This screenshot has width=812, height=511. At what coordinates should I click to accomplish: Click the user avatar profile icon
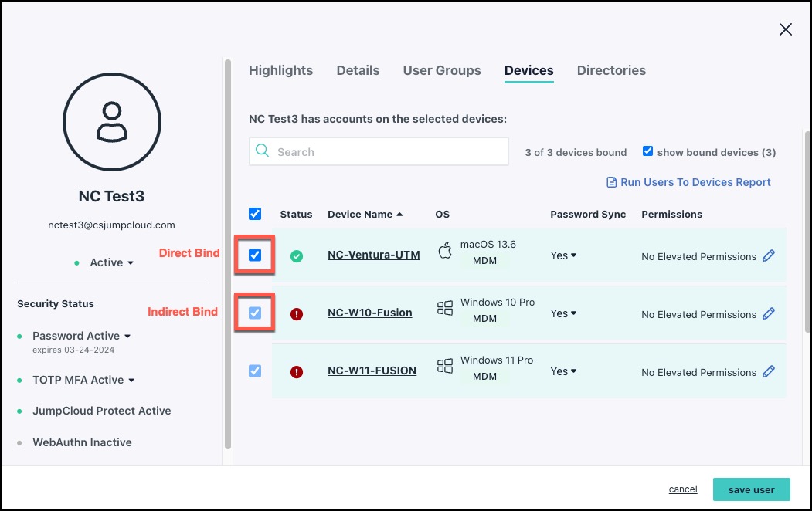(111, 122)
